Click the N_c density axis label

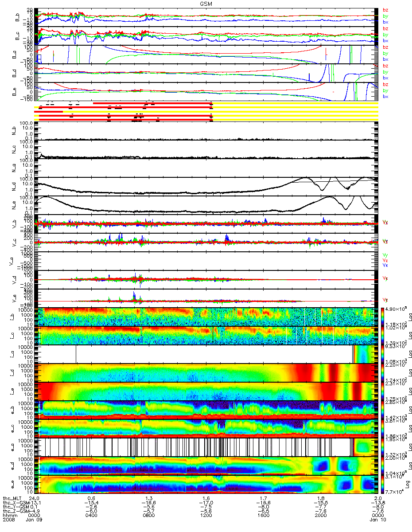[13, 149]
